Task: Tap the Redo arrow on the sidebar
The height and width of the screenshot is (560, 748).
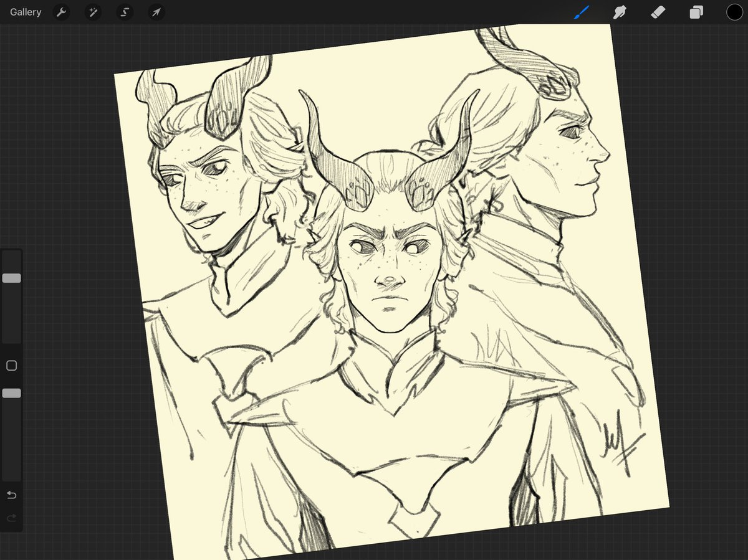Action: tap(11, 518)
